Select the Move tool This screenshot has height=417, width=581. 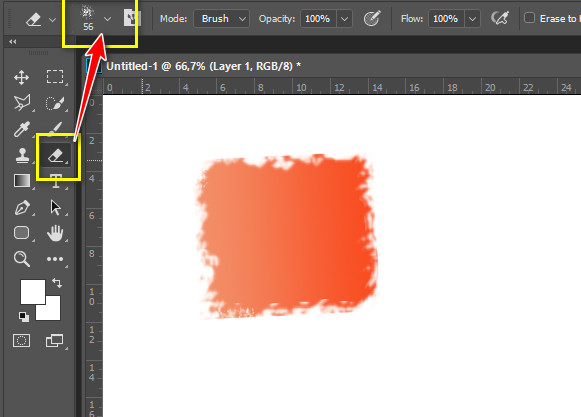pos(21,77)
